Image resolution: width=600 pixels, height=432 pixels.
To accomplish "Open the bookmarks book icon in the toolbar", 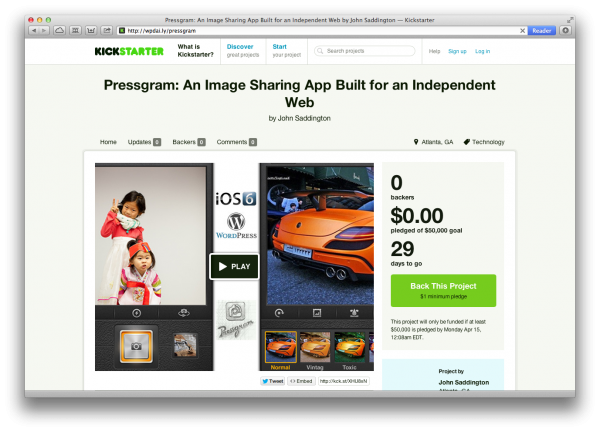I will point(75,30).
